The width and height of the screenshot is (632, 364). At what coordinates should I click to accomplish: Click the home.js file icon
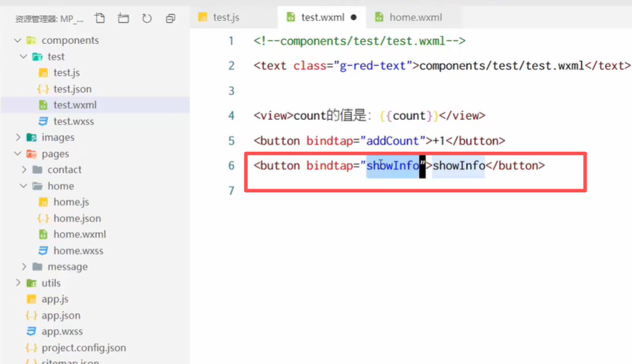pyautogui.click(x=43, y=202)
